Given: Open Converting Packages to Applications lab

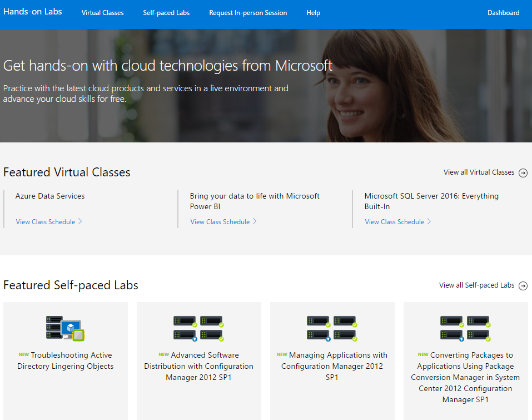Looking at the screenshot, I should tap(465, 377).
